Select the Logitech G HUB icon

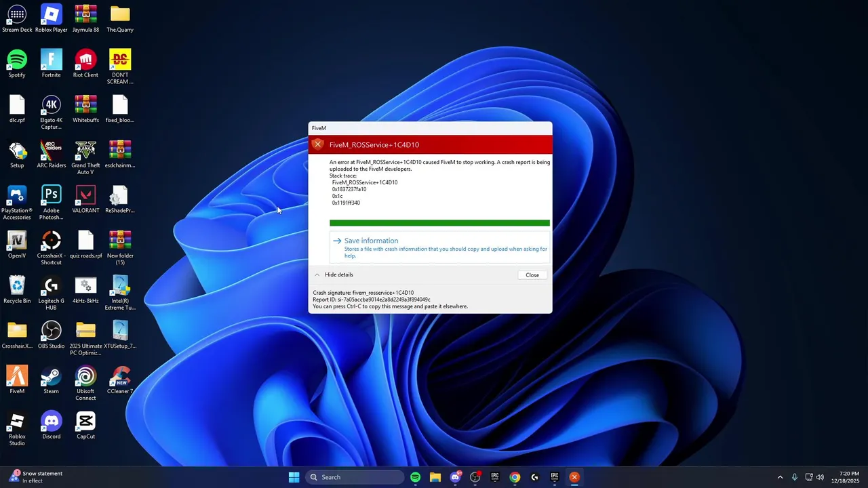pos(51,293)
